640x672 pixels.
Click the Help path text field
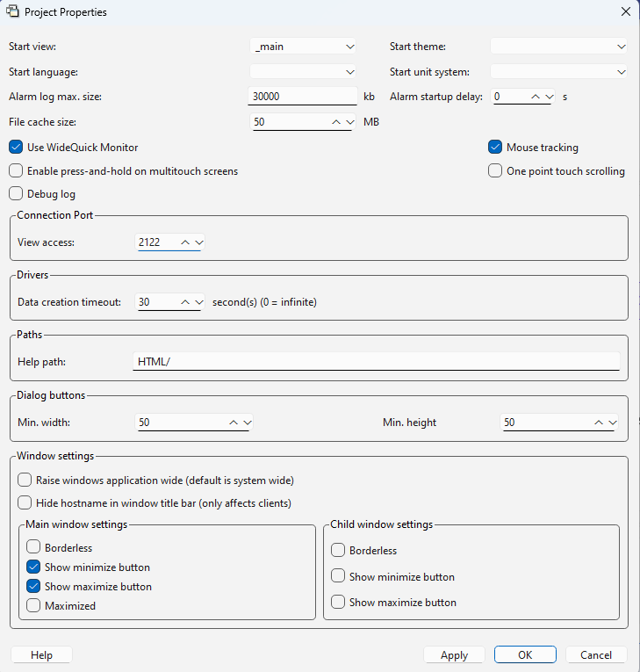point(376,362)
